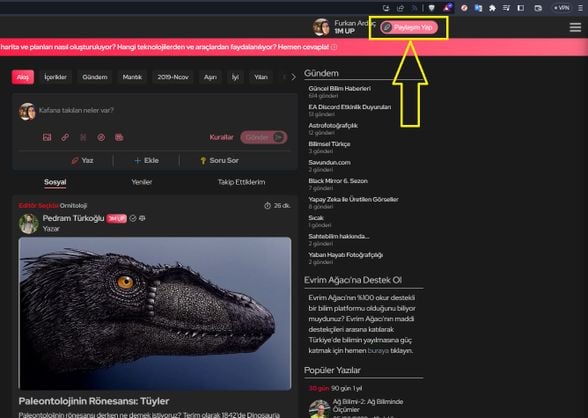Click the Brave Shields lion icon

(432, 8)
